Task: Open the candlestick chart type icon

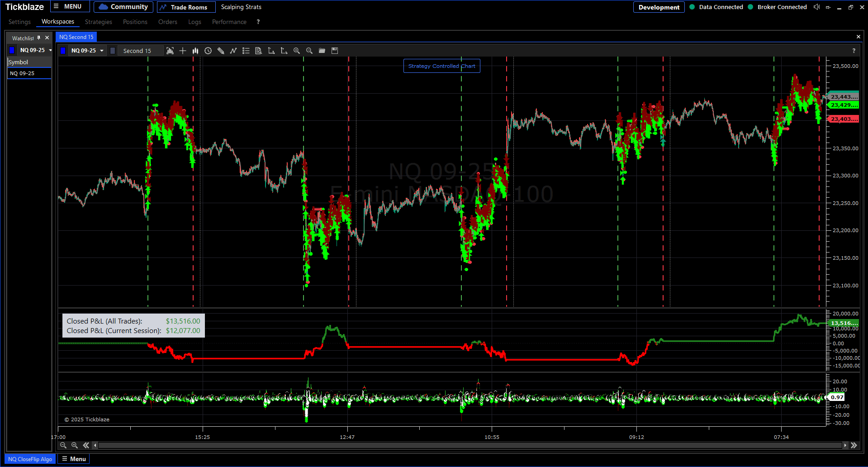Action: click(x=195, y=51)
